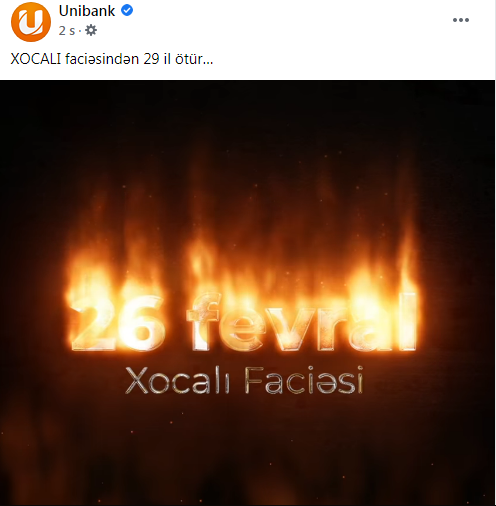The height and width of the screenshot is (506, 496).
Task: Click the word XOCALI in the caption
Action: pos(36,59)
